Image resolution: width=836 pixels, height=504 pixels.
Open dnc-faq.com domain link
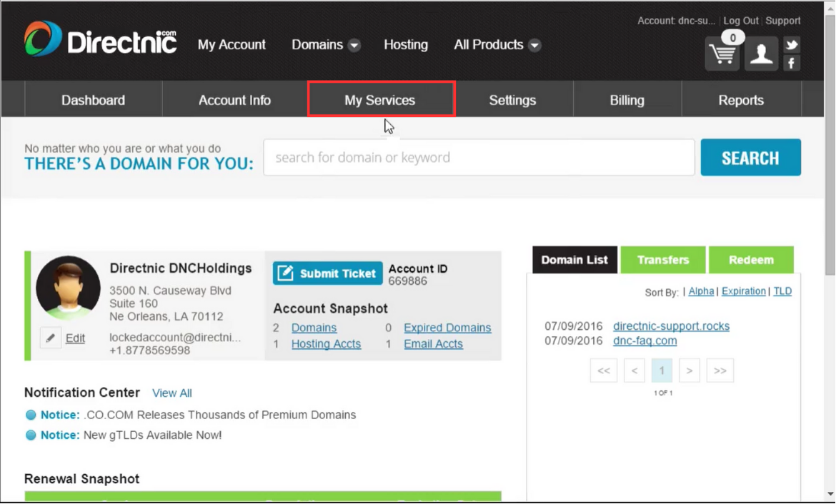(645, 341)
